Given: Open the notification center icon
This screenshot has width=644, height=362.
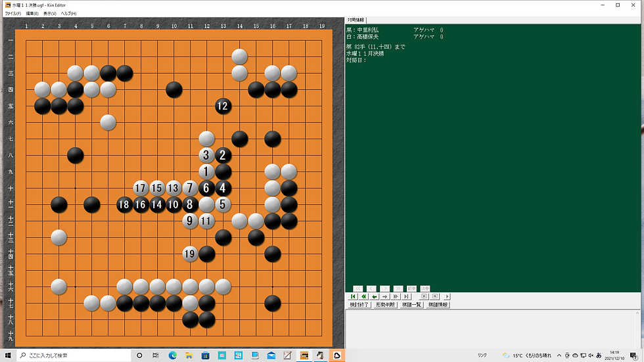Looking at the screenshot, I should [633, 355].
